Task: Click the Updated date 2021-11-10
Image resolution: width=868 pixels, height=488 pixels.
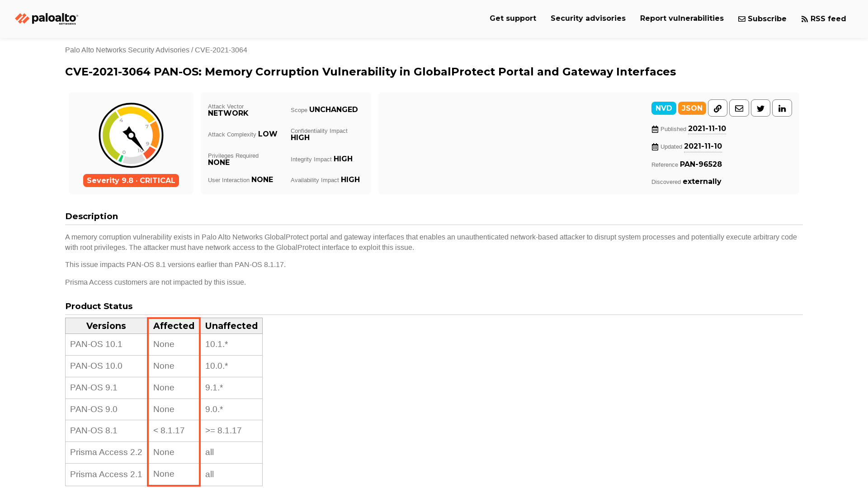Action: [703, 146]
